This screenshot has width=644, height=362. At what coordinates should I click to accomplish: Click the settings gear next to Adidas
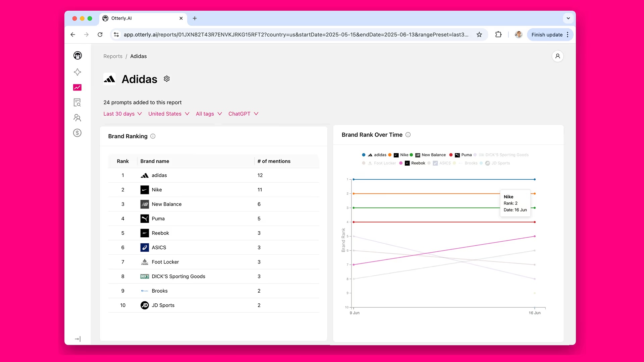(167, 79)
